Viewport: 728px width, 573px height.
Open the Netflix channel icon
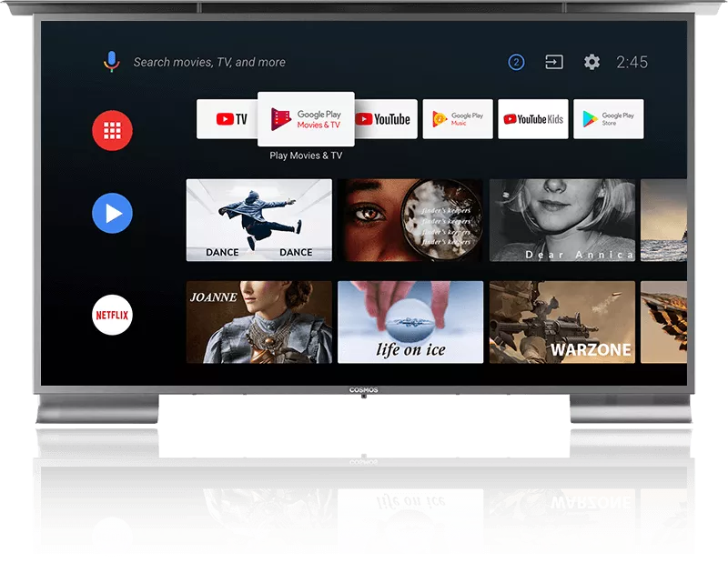(112, 315)
